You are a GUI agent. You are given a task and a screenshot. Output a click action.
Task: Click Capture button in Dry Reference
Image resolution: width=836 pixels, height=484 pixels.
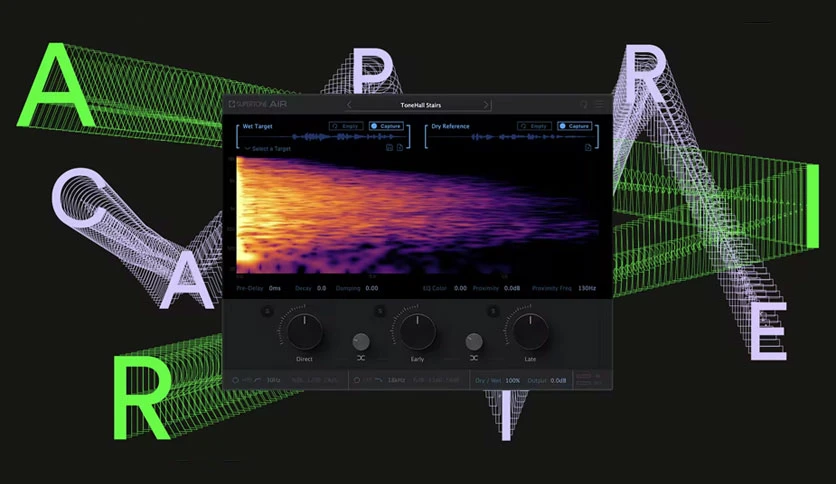[574, 126]
